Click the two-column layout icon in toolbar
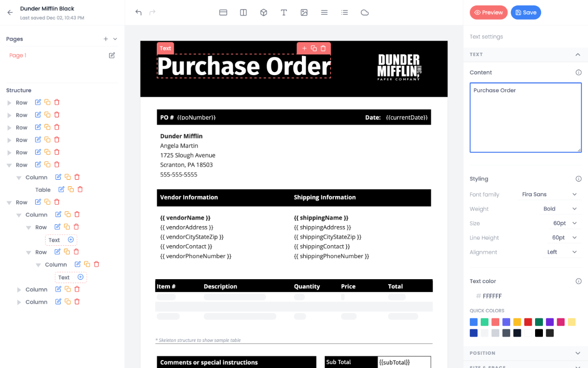 [243, 12]
